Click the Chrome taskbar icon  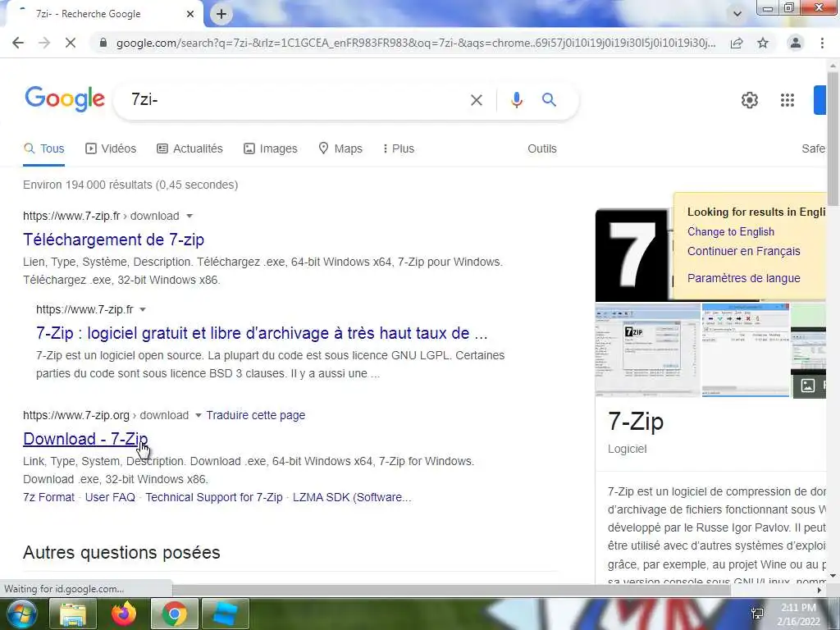click(175, 614)
